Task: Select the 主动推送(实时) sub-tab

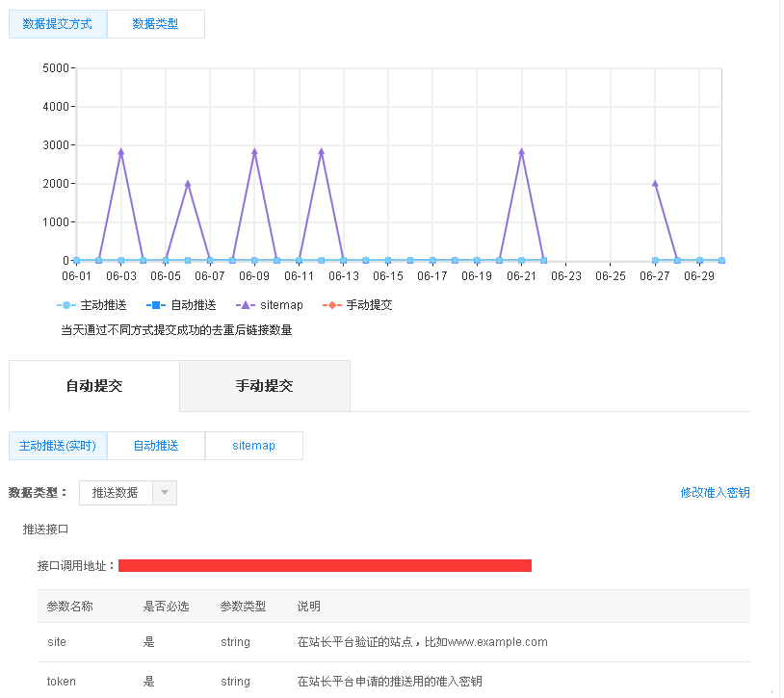Action: click(x=58, y=446)
